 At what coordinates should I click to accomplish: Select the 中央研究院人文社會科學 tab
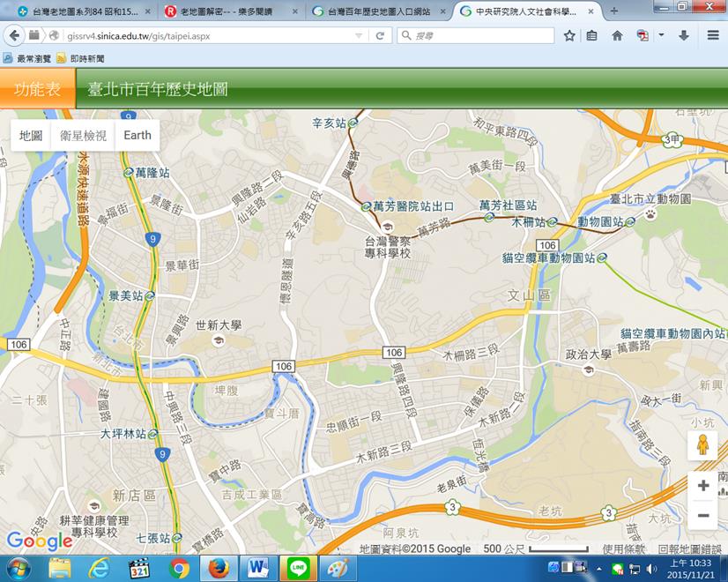click(x=525, y=11)
